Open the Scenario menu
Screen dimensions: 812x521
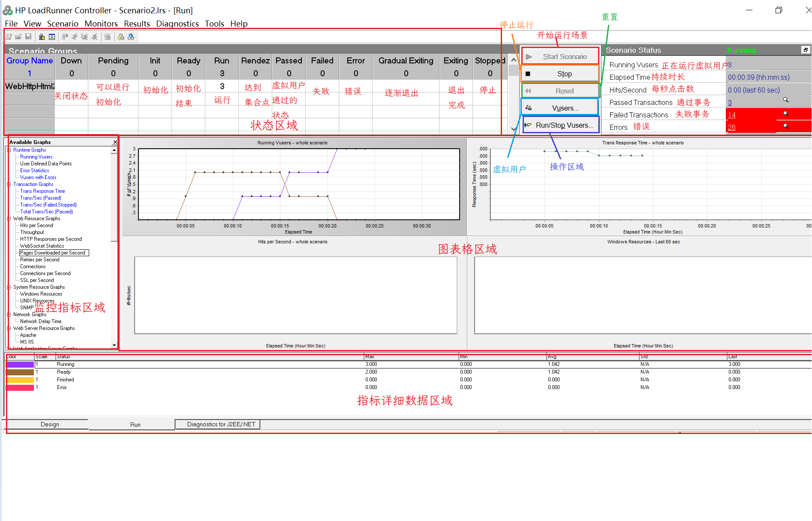63,24
